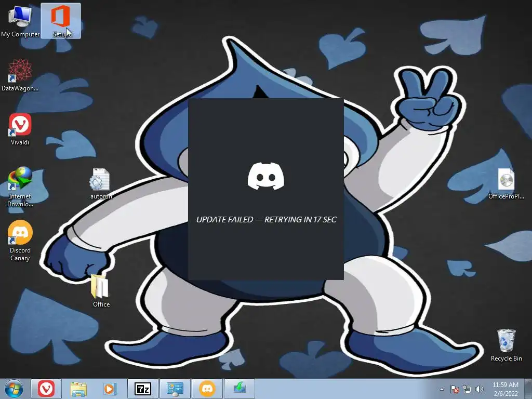The image size is (532, 399).
Task: Select the Recycle Bin icon
Action: (506, 345)
